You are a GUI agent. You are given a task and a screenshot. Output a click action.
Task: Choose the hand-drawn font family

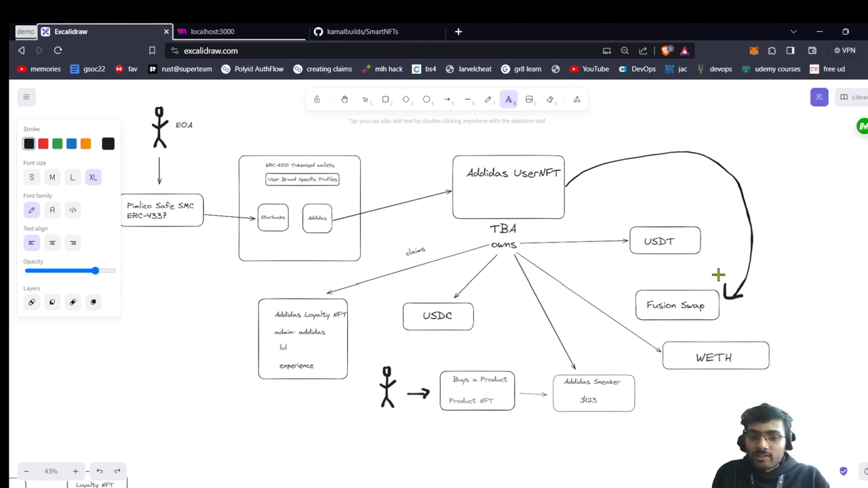click(x=31, y=210)
